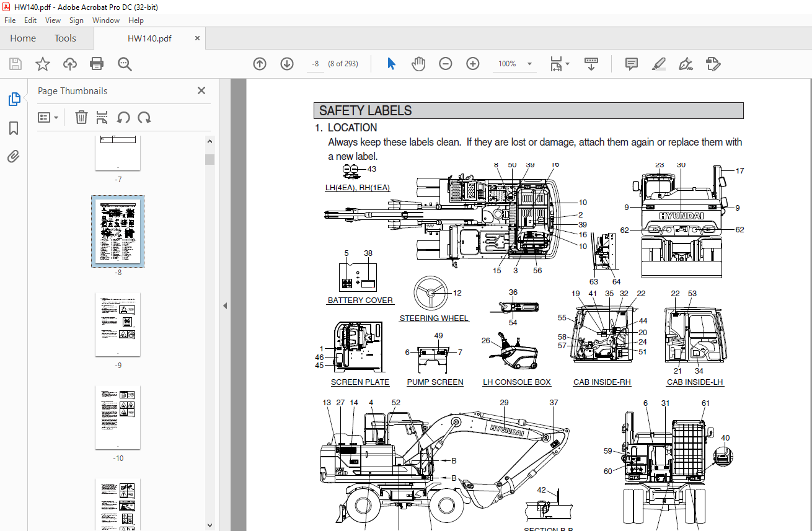Click the LH CONSOLE BOX label

517,382
